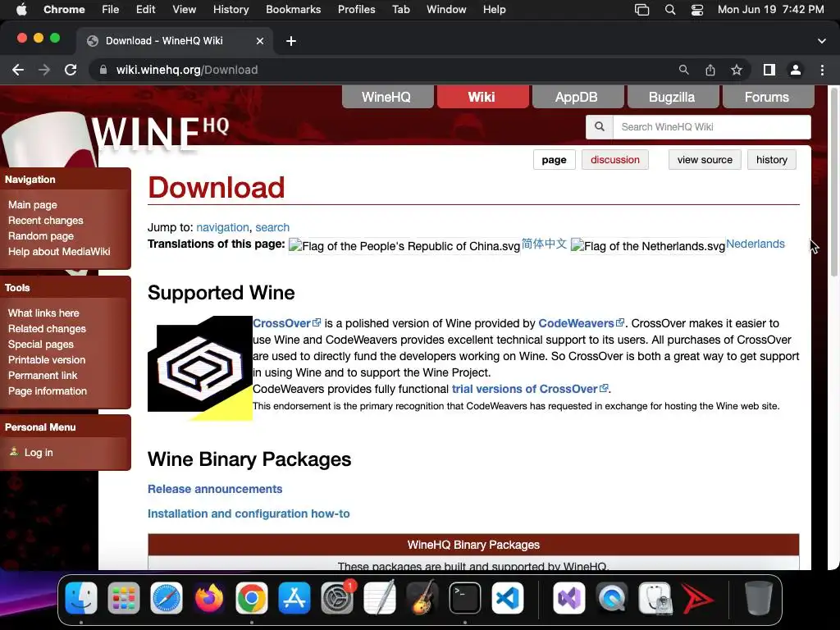Open the History menu
840x630 pixels.
[x=231, y=10]
